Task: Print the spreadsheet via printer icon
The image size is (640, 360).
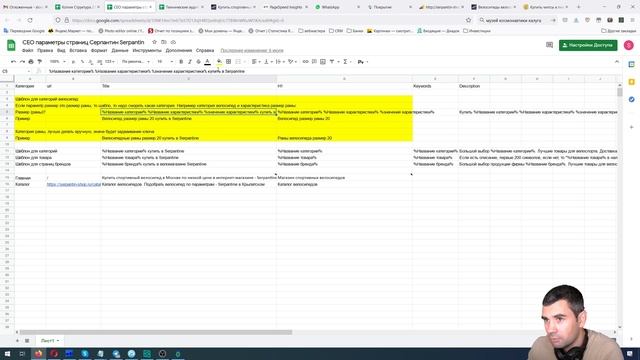Action: [31, 62]
